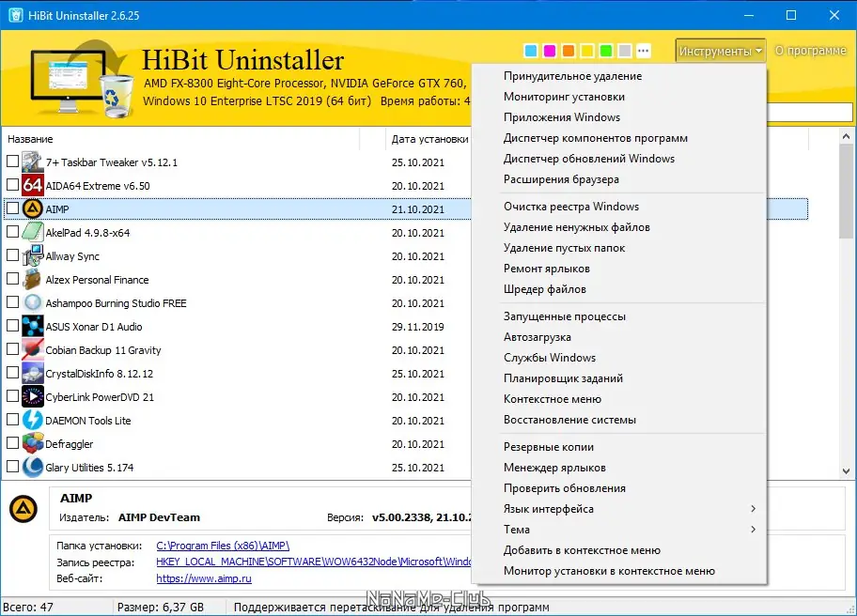This screenshot has height=616, width=857.
Task: Click the Glary Utilities icon
Action: click(32, 467)
